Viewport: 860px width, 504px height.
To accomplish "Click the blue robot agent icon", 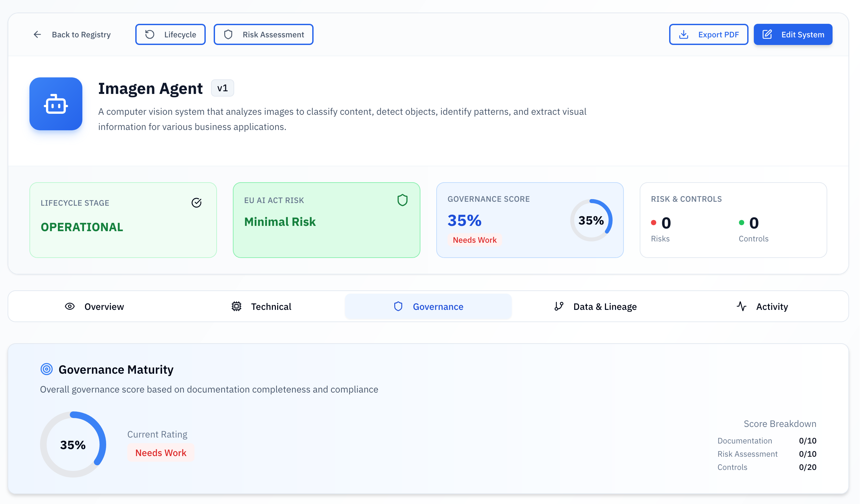I will tap(56, 104).
